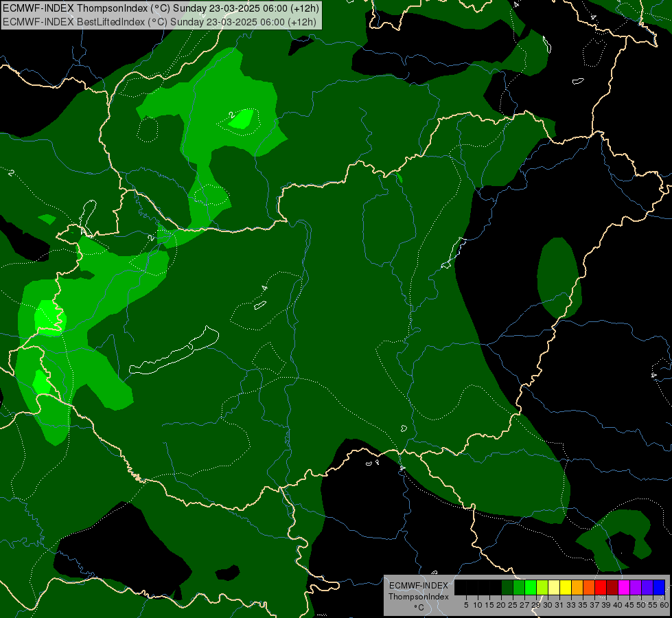The image size is (672, 618).
Task: Click the "°C" unit label in legend
Action: (419, 607)
